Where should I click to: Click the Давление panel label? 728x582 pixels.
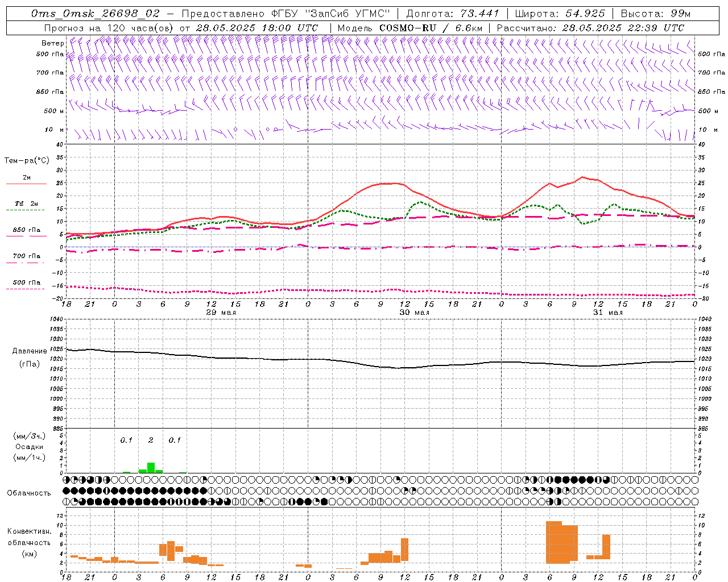pos(30,351)
